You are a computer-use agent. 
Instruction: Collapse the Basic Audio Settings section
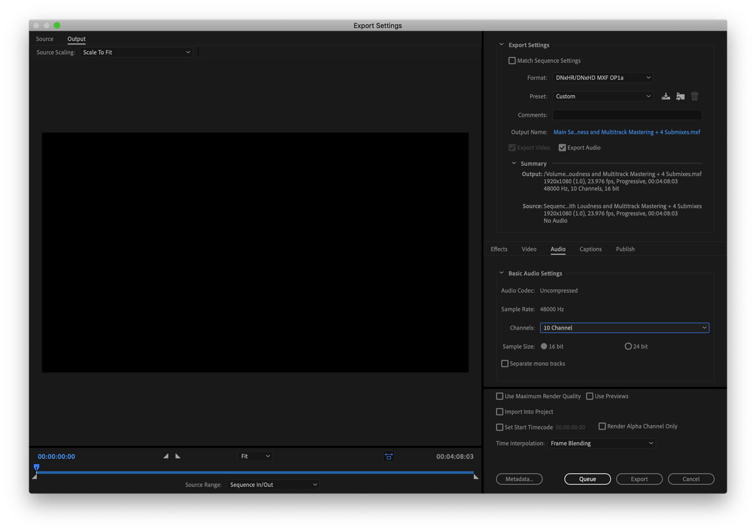pos(501,272)
